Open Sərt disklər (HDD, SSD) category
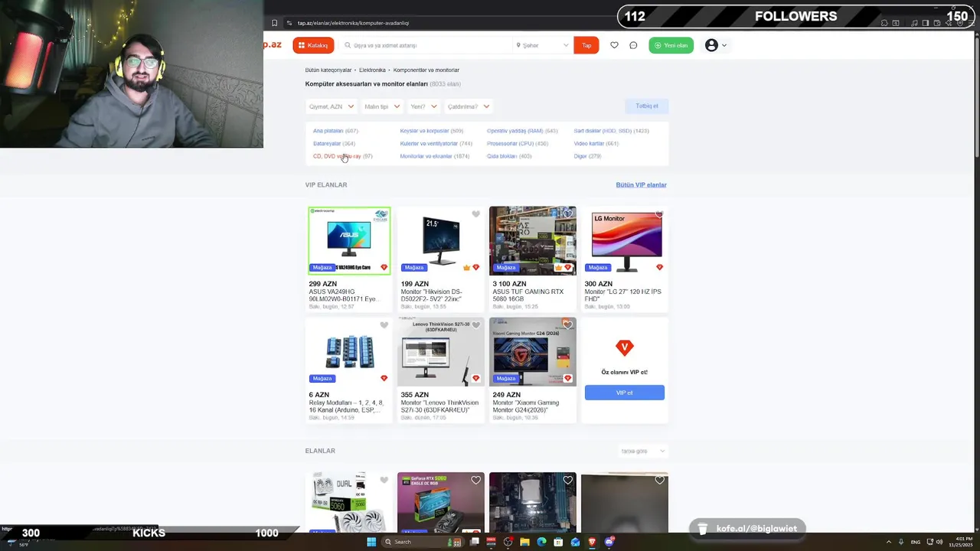980x551 pixels. (x=603, y=131)
